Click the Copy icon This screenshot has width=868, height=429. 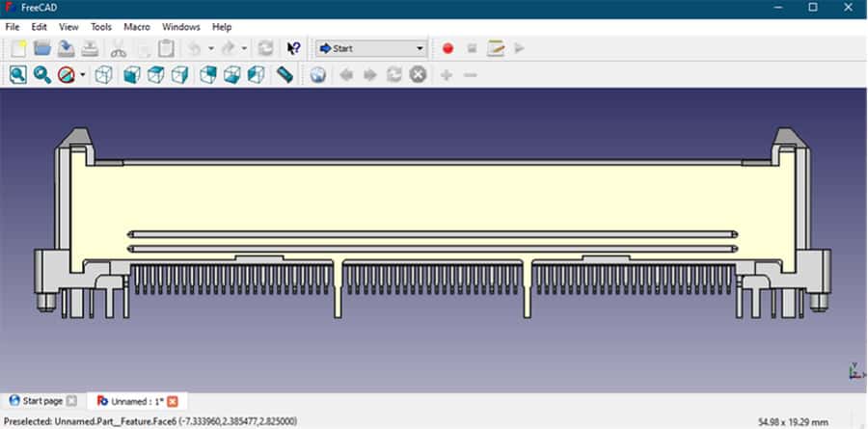tap(143, 49)
